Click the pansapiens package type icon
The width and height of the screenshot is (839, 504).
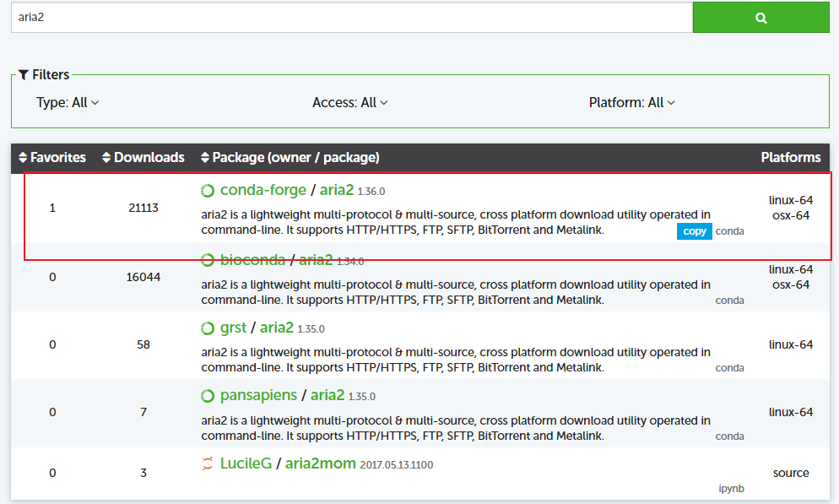pos(208,396)
